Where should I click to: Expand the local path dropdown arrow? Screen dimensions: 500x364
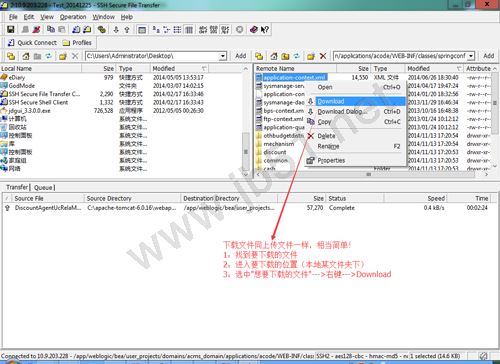(223, 56)
